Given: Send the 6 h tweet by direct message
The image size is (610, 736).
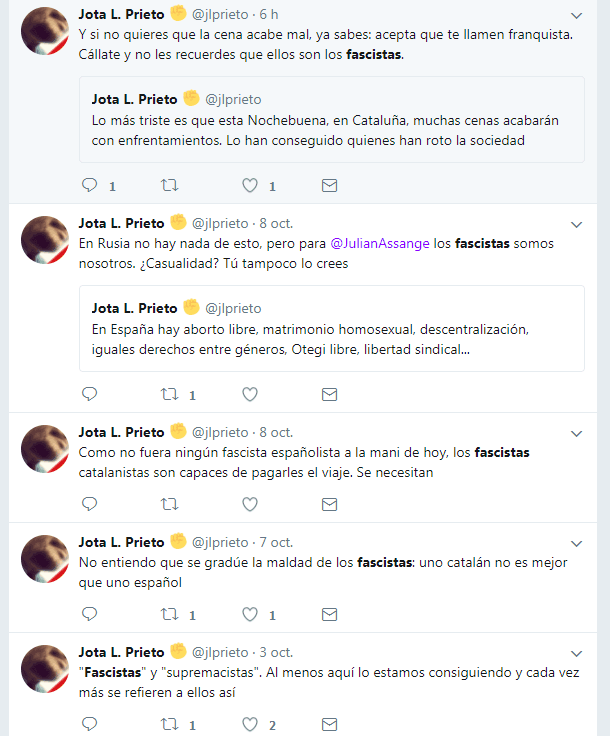Looking at the screenshot, I should pos(329,185).
